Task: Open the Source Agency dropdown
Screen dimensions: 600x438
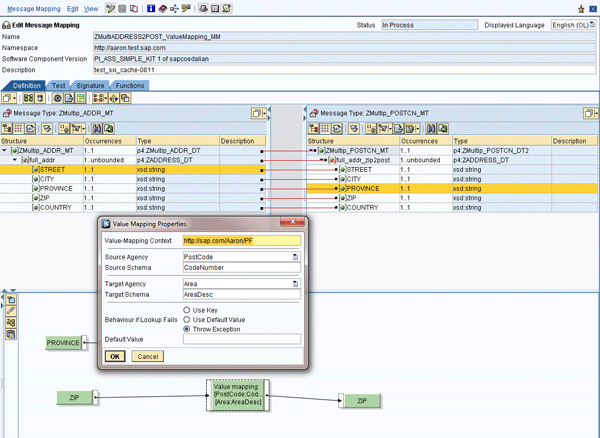Action: [296, 257]
